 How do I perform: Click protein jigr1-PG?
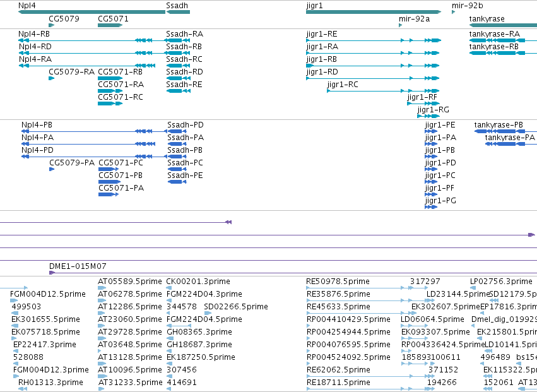431,208
